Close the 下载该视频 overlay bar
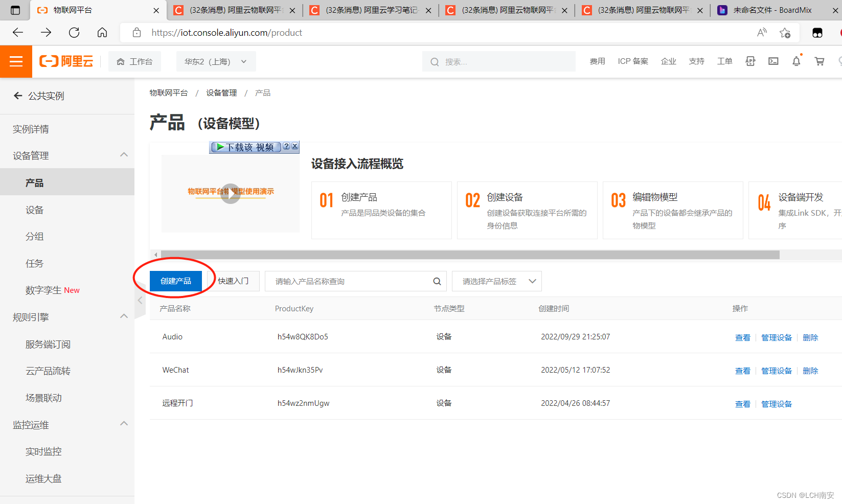Image resolution: width=842 pixels, height=504 pixels. coord(295,146)
